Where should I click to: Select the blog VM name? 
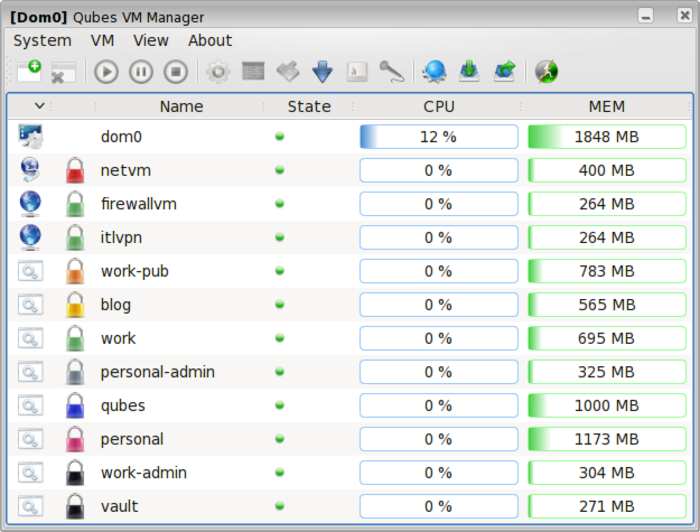116,305
